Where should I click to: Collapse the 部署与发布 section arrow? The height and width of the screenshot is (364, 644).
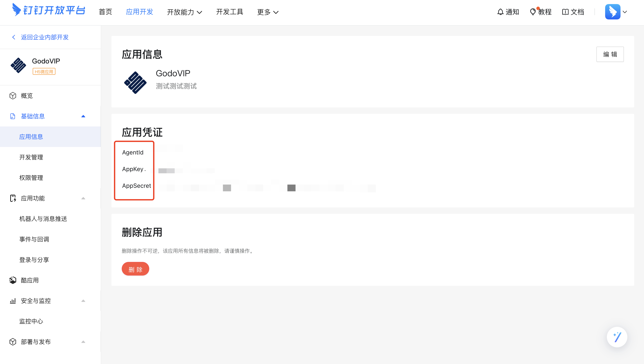pos(83,342)
